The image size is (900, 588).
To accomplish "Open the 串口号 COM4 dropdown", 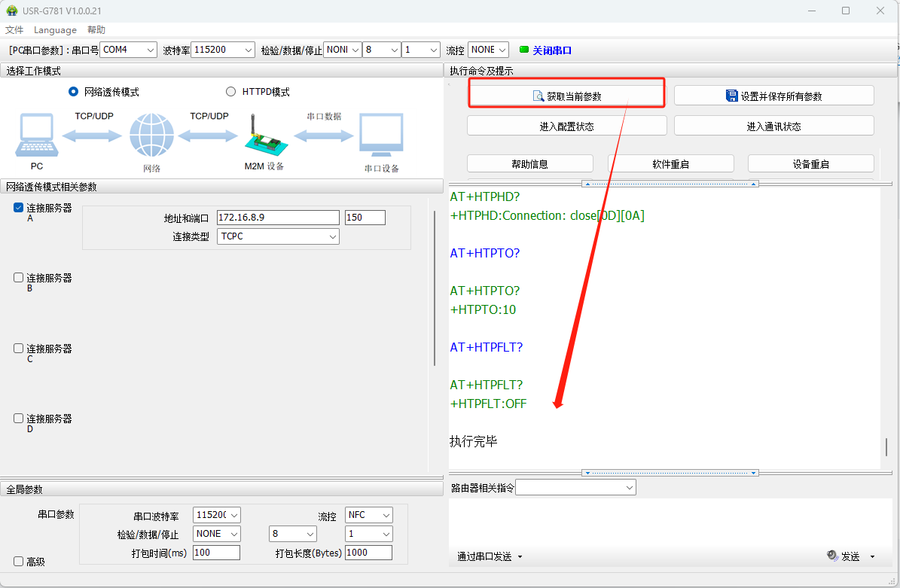I will (x=128, y=50).
